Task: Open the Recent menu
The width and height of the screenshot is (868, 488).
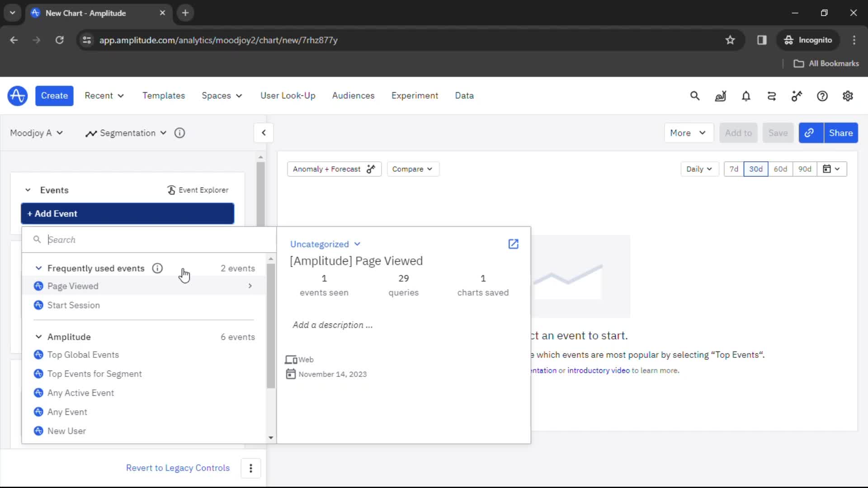Action: click(x=104, y=96)
